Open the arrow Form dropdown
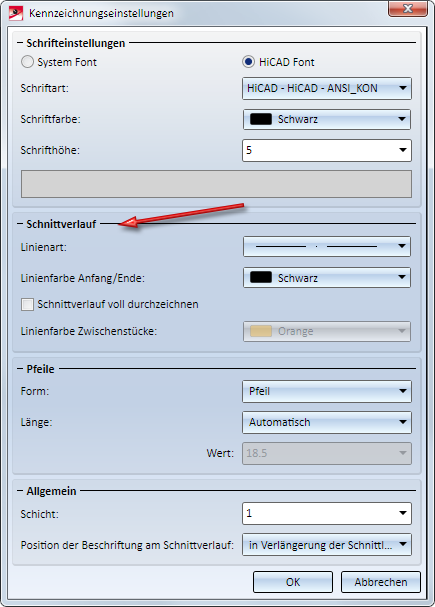Screen dimensions: 435x607 coord(327,391)
